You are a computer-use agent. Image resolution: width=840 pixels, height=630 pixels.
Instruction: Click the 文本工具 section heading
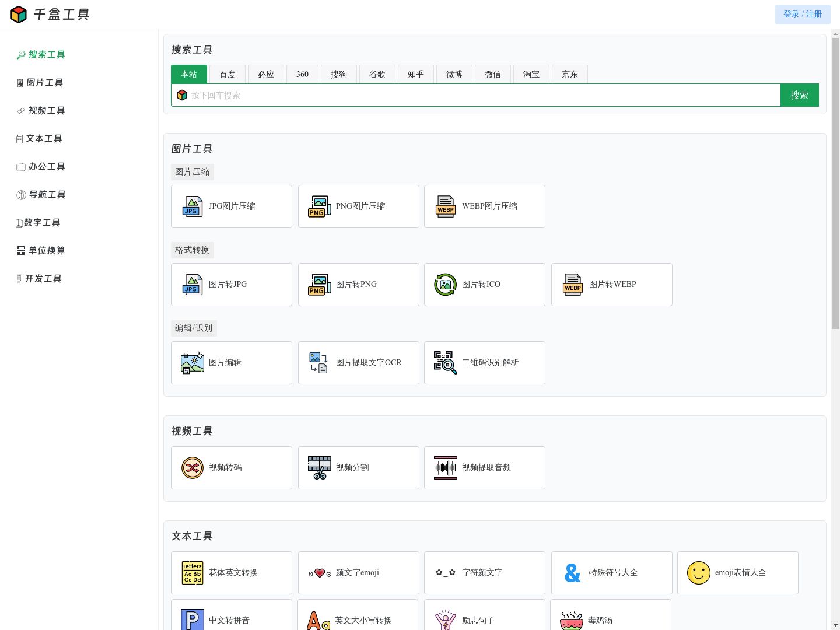click(x=192, y=536)
